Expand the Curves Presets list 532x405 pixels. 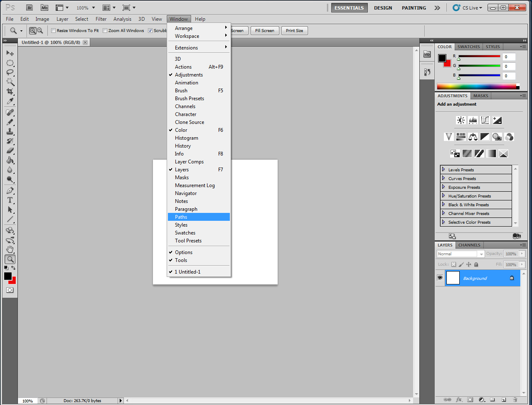443,178
